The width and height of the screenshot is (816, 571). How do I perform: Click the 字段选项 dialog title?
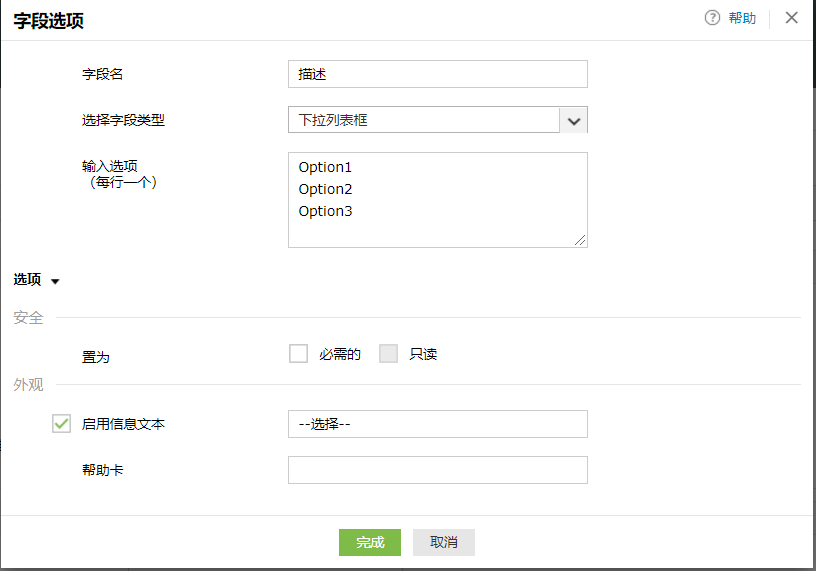pyautogui.click(x=49, y=19)
